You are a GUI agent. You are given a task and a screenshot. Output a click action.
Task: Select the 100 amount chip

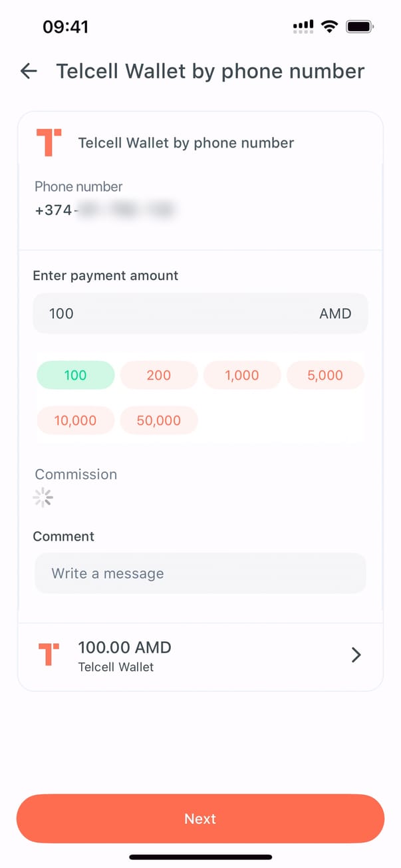click(75, 375)
